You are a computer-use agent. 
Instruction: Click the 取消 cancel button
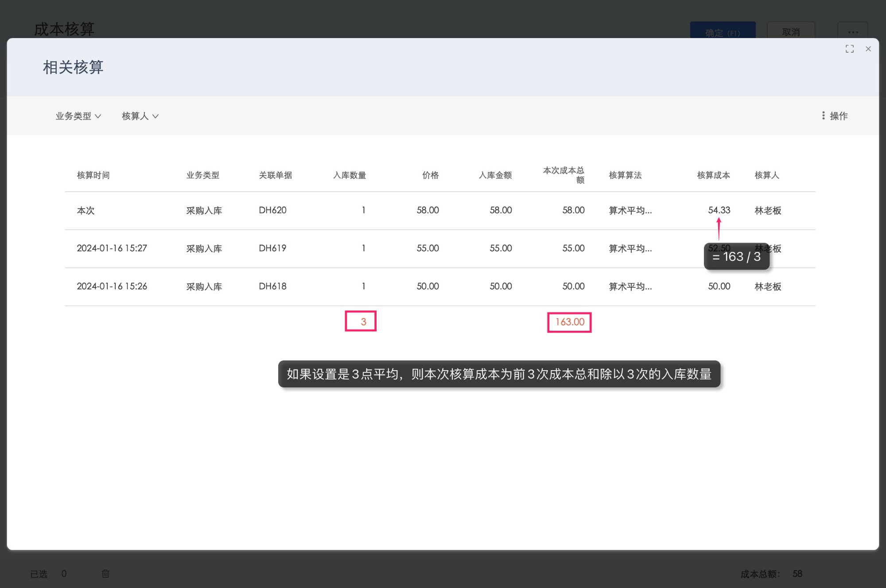[x=791, y=31]
